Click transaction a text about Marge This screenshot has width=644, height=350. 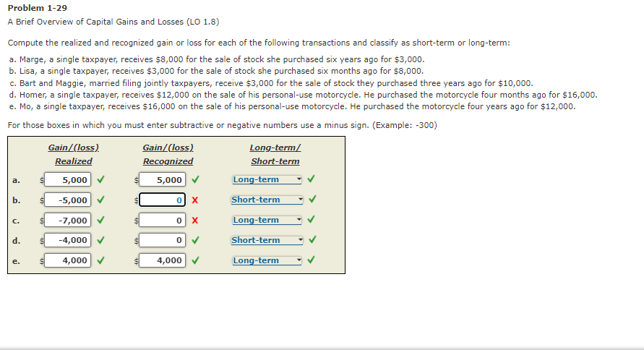tap(217, 59)
